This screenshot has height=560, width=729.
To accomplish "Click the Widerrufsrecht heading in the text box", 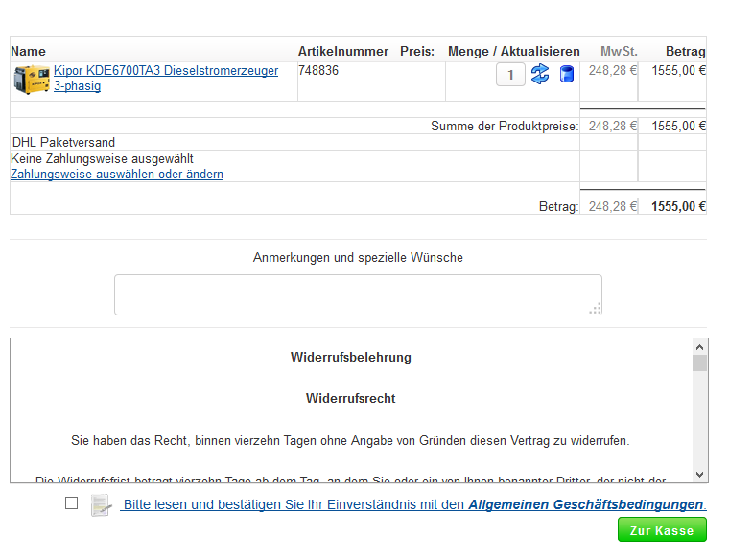I will tap(350, 399).
